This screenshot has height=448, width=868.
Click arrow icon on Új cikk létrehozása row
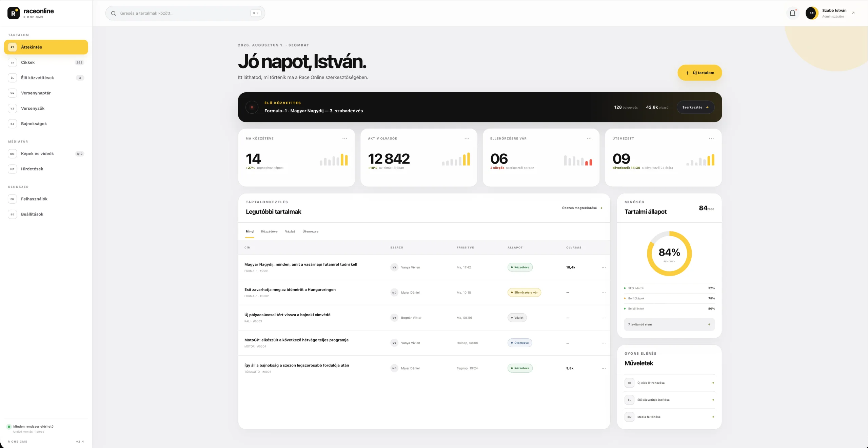713,383
